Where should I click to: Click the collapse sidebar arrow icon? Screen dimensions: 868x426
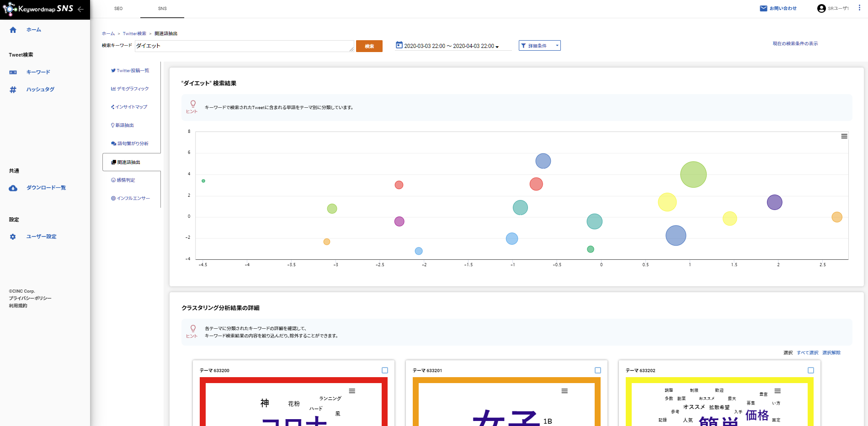tap(81, 9)
